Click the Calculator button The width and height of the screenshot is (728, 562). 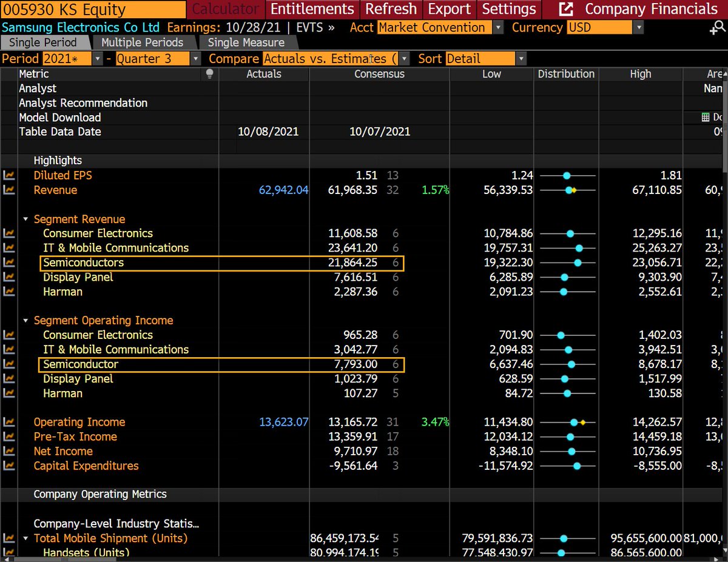click(226, 9)
